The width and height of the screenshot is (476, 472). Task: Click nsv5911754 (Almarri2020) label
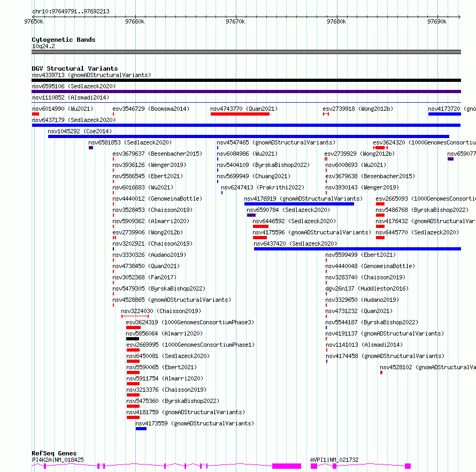pyautogui.click(x=165, y=378)
